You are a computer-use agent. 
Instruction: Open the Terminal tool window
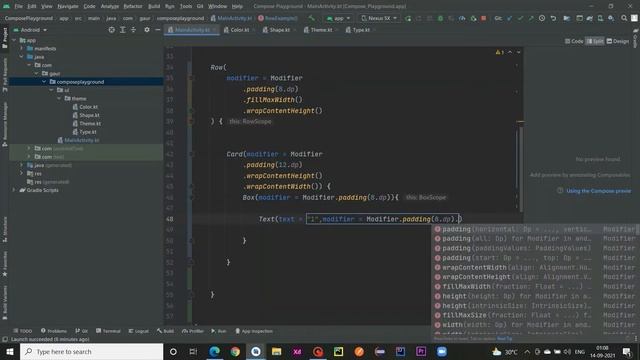click(108, 331)
